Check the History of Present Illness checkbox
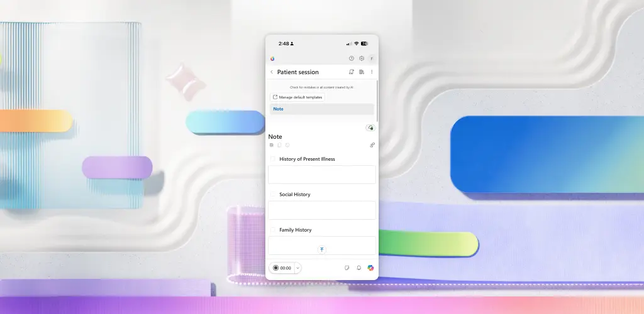Viewport: 644px width, 314px height. [x=273, y=159]
